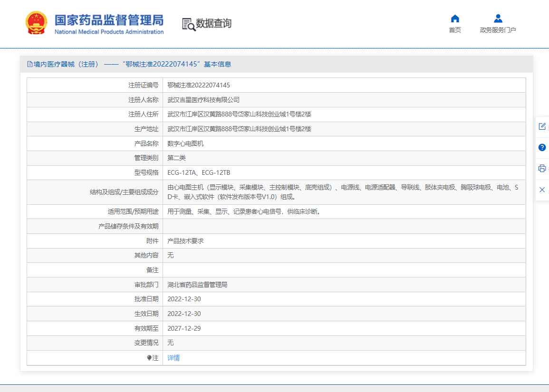Click 生效日期 value 2022-12-30
This screenshot has width=549, height=392.
184,314
